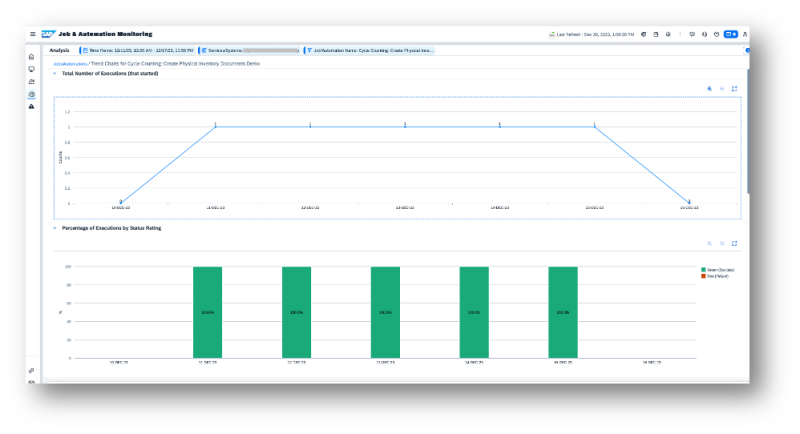Expand status rating bar chart to full screen

tap(735, 243)
